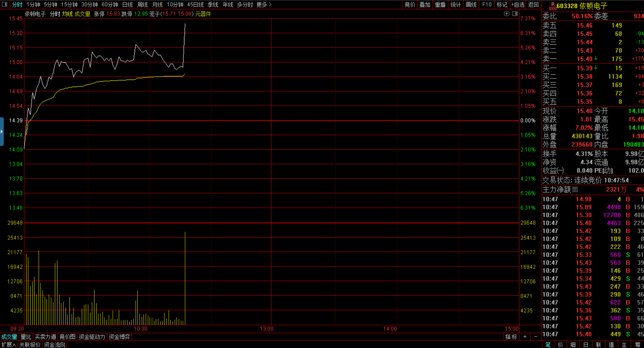The height and width of the screenshot is (348, 644).
Task: Switch to the 5分钟 chart period
Action: 50,5
